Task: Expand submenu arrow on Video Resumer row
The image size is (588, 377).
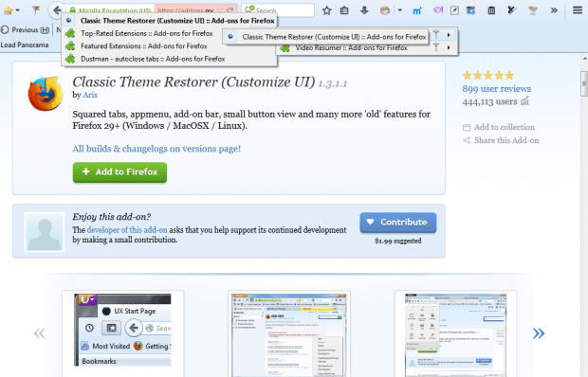Action: tap(449, 47)
